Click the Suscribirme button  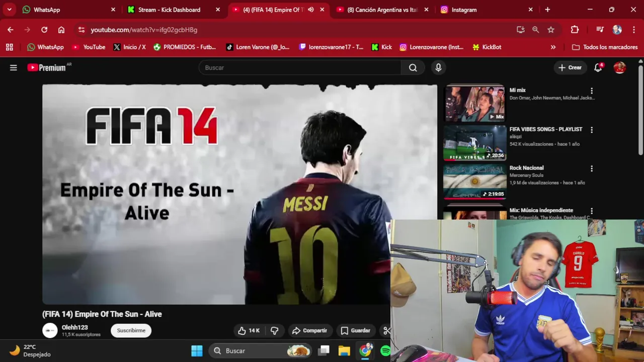click(x=131, y=330)
